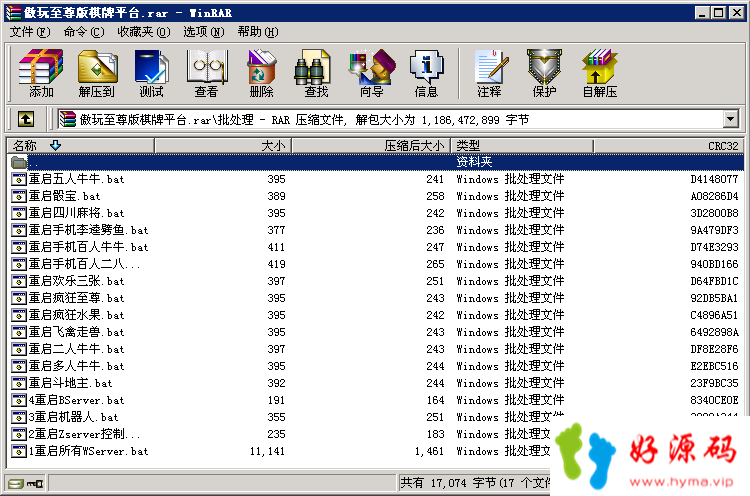Click the icon of 1重启所有WServer.bat
The image size is (750, 496).
pyautogui.click(x=19, y=451)
